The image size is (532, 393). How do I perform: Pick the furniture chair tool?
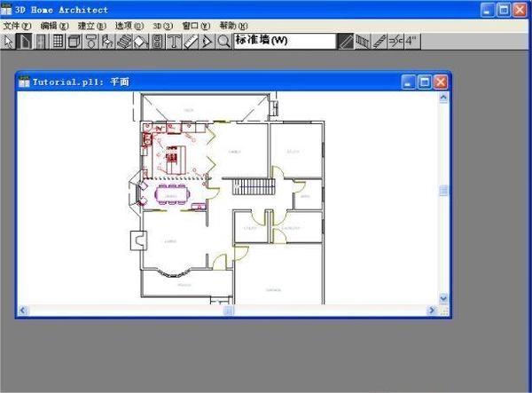pyautogui.click(x=108, y=41)
